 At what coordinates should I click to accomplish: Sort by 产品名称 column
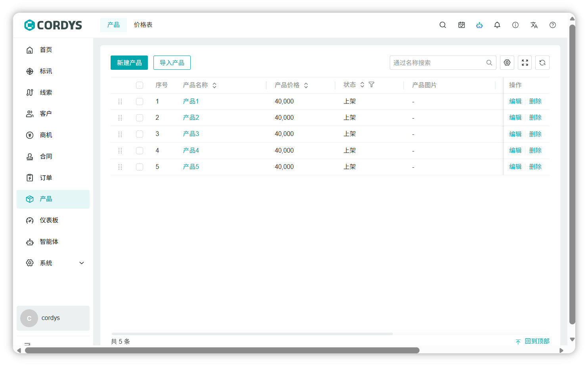coord(215,85)
